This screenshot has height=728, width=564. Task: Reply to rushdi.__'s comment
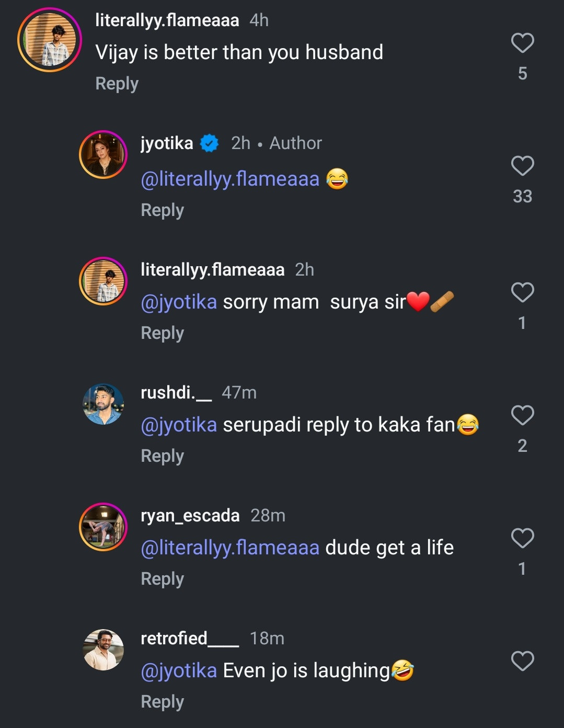(x=162, y=456)
